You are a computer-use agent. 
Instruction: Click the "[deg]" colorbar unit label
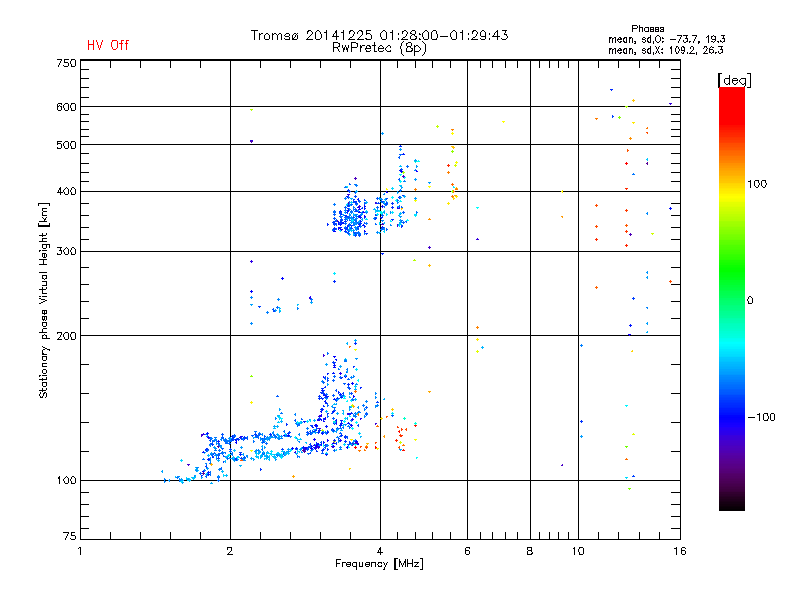click(734, 81)
